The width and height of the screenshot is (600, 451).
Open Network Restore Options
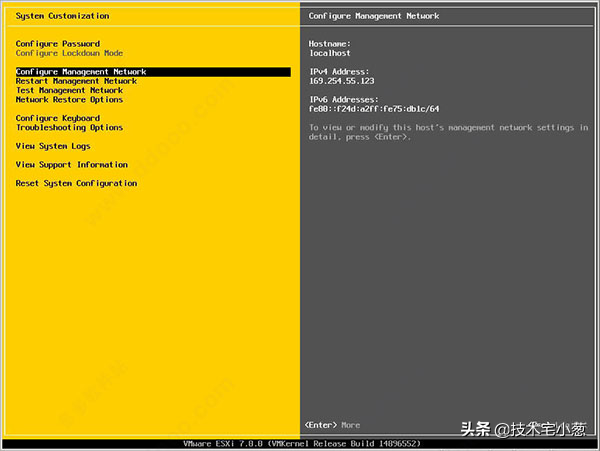(69, 100)
